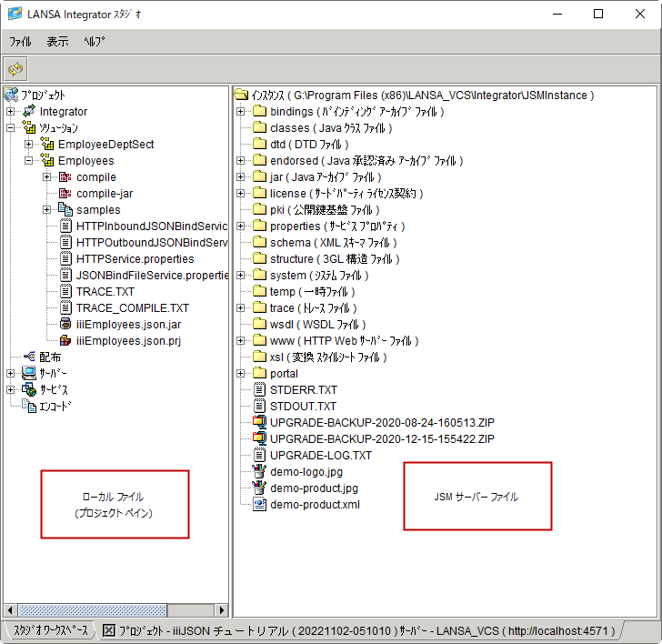Click the 配布 deployment icon

(29, 357)
